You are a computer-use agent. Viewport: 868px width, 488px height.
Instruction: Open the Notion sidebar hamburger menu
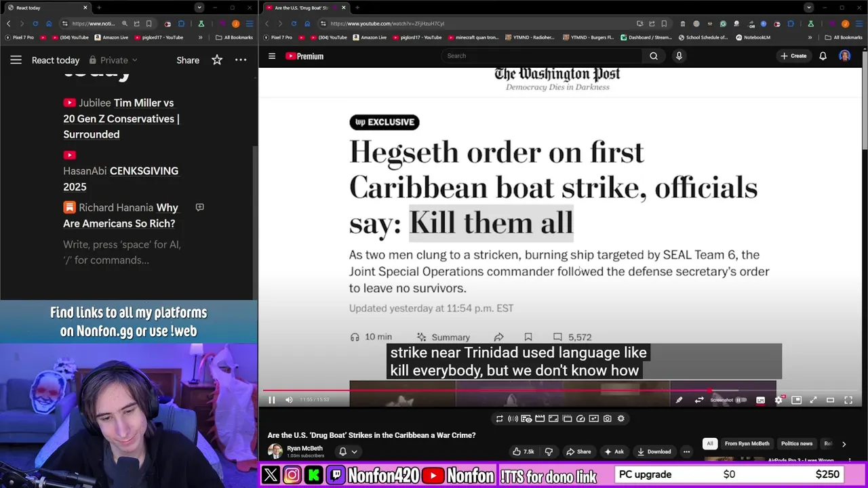pos(16,60)
